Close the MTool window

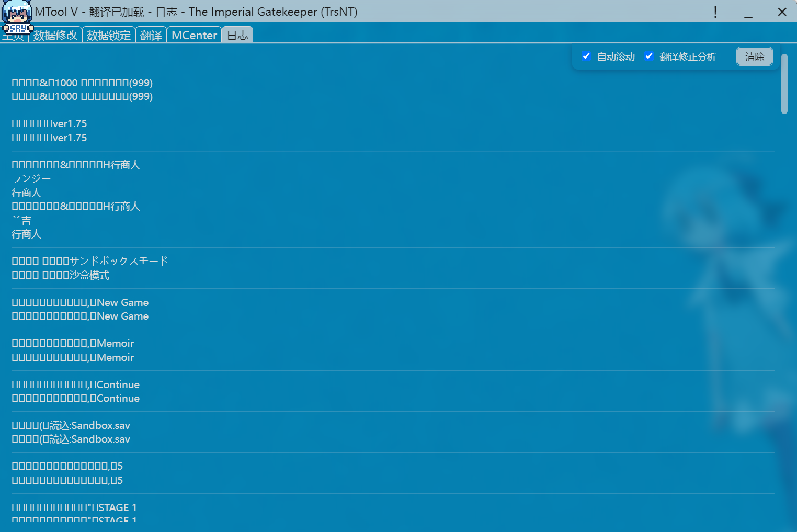[782, 12]
